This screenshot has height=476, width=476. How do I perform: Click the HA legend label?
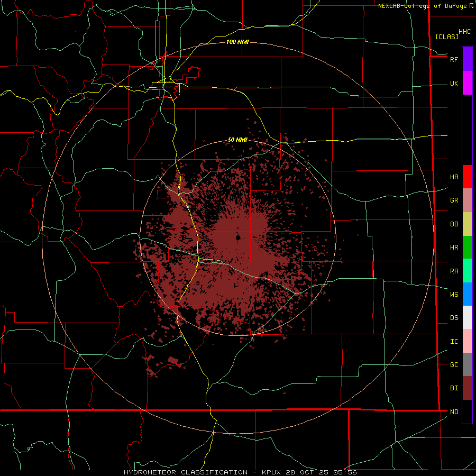coord(454,177)
